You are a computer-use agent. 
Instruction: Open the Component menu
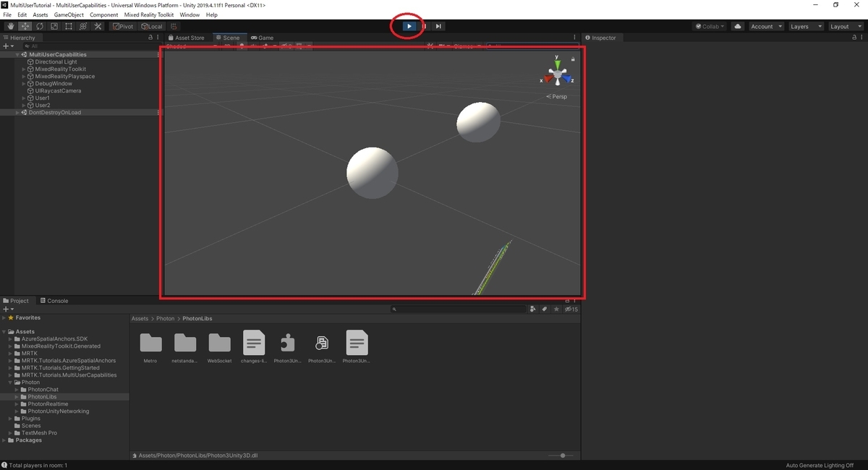103,14
